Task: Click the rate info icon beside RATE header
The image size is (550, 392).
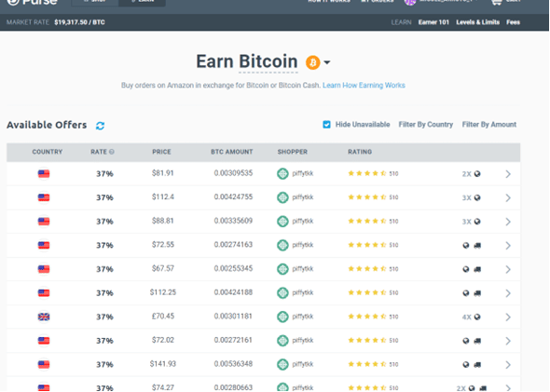Action: 112,152
